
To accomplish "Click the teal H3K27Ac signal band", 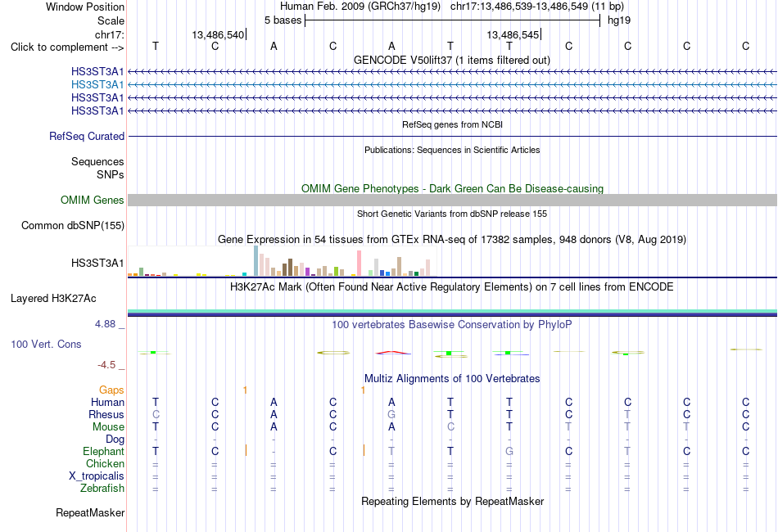I will pos(452,312).
